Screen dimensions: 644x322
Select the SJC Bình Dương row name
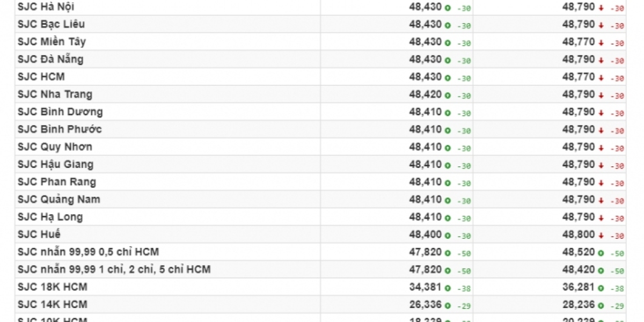point(60,112)
